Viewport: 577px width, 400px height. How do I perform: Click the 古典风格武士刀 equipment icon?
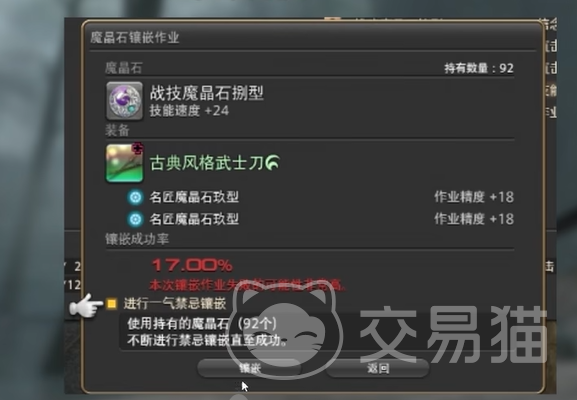124,163
